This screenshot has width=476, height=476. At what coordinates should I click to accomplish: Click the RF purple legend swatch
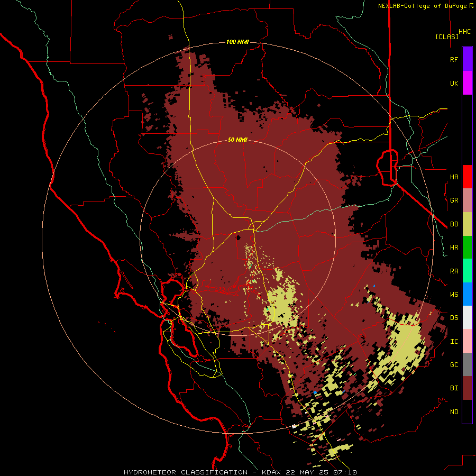[x=467, y=59]
